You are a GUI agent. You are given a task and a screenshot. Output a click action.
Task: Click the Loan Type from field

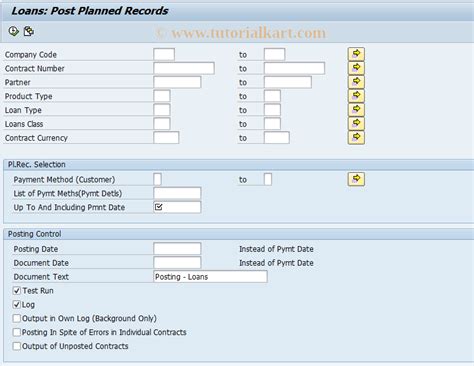point(162,110)
